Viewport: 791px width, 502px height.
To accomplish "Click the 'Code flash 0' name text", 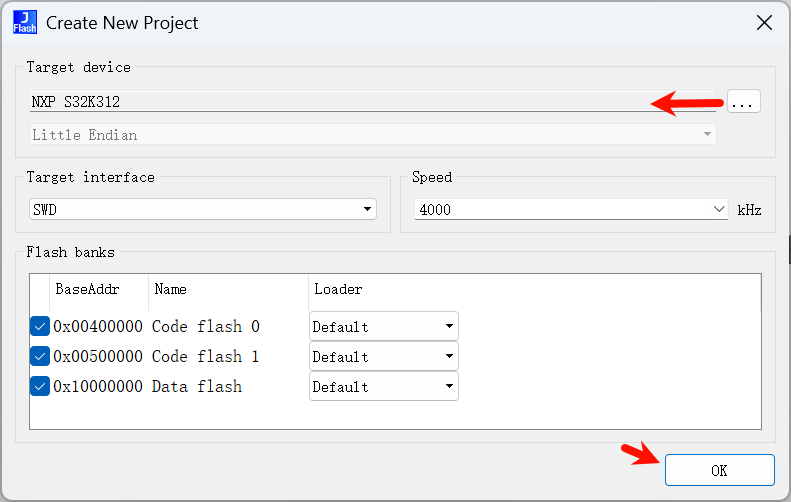I will point(206,326).
